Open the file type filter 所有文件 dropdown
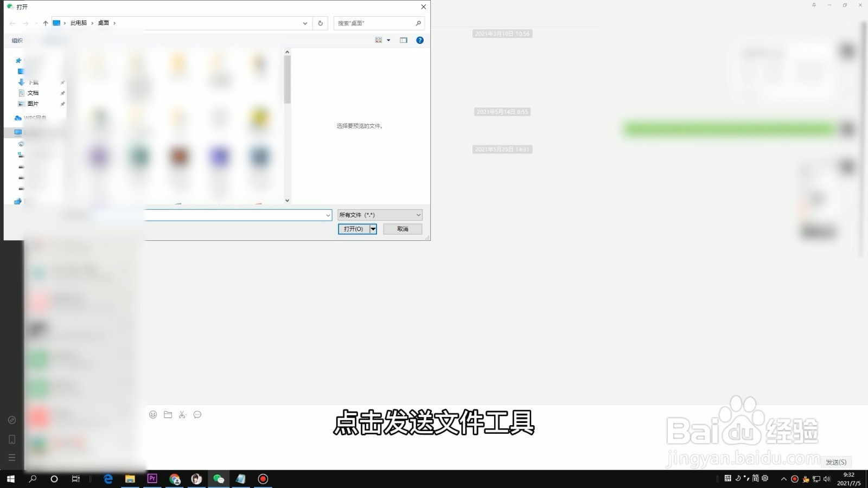 [380, 215]
